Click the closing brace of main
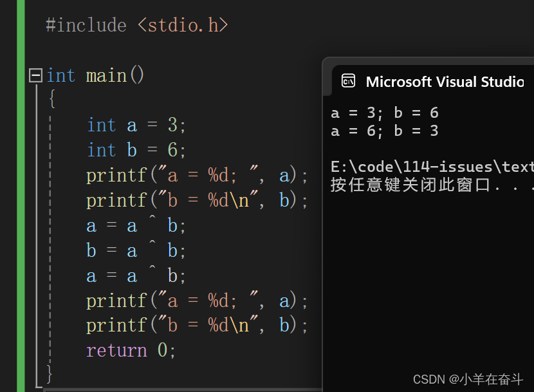The height and width of the screenshot is (392, 534). (x=50, y=374)
